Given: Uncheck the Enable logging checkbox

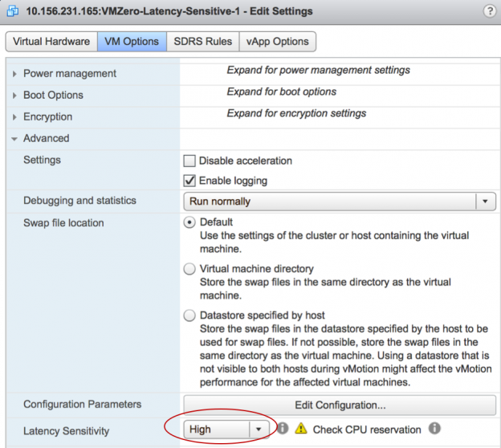Looking at the screenshot, I should [x=189, y=181].
